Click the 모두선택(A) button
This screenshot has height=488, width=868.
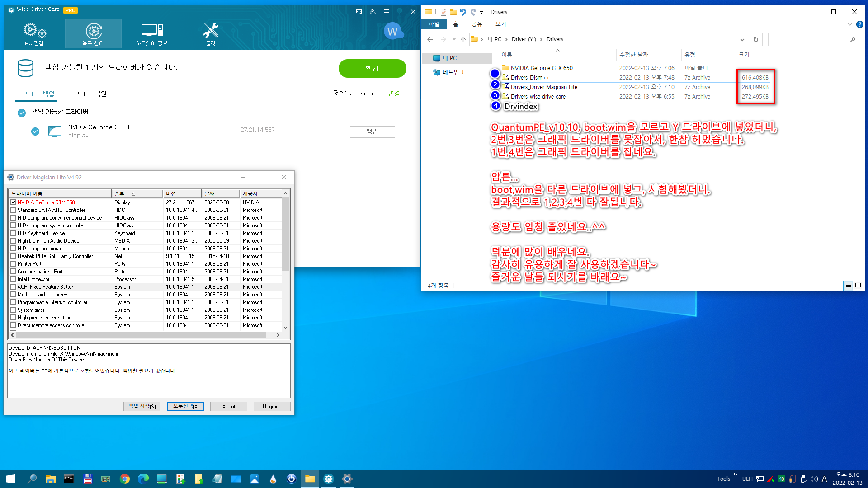[185, 407]
